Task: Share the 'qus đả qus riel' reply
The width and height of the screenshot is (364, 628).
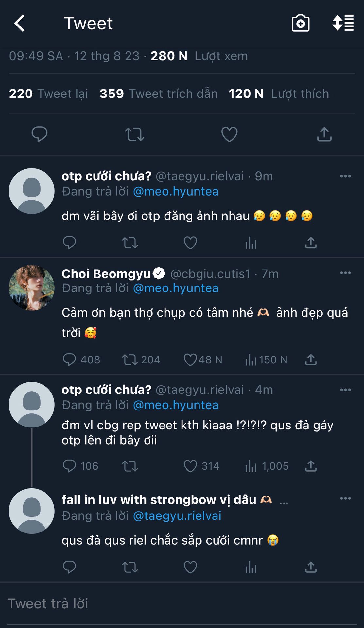Action: pos(311,567)
